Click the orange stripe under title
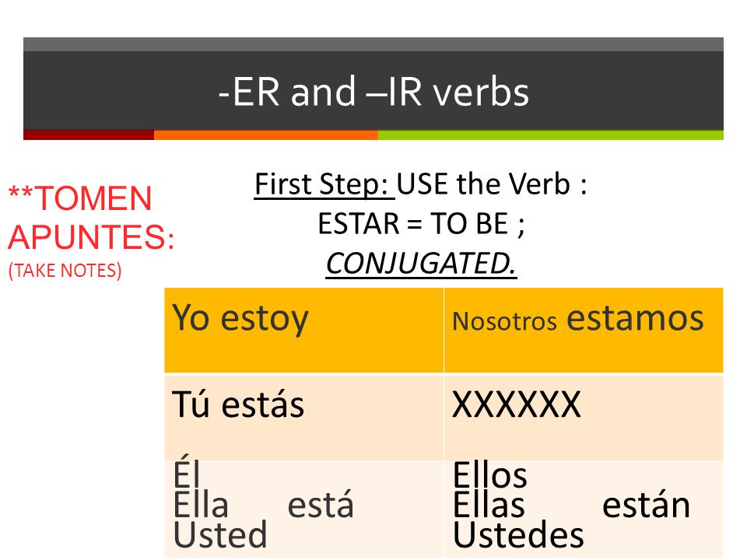Screen dimensions: 747x560 coord(266,135)
